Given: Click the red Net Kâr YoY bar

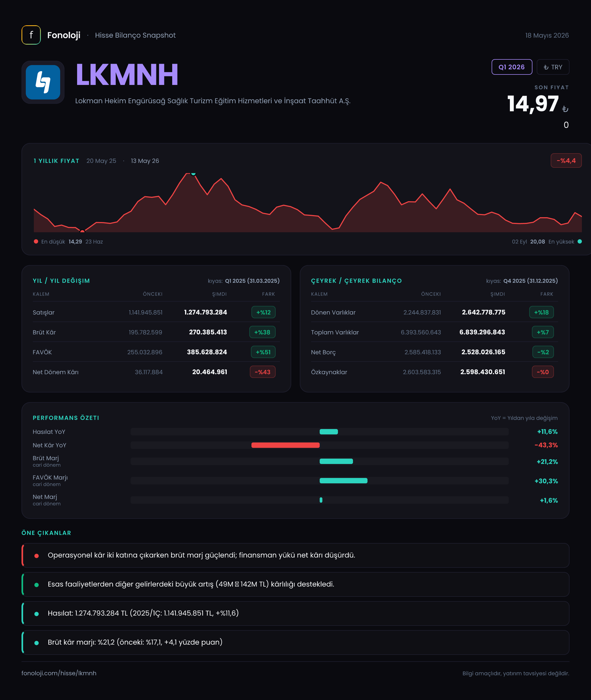Looking at the screenshot, I should (286, 445).
